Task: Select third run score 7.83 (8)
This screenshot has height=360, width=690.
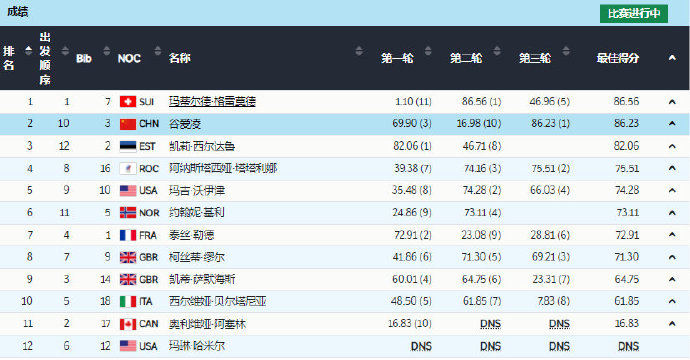Action: [x=553, y=301]
